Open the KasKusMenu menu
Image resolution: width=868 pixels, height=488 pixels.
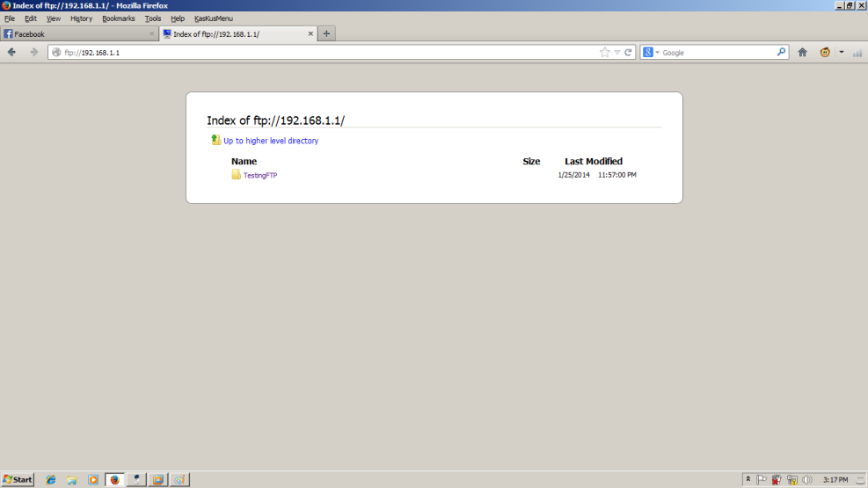[214, 18]
